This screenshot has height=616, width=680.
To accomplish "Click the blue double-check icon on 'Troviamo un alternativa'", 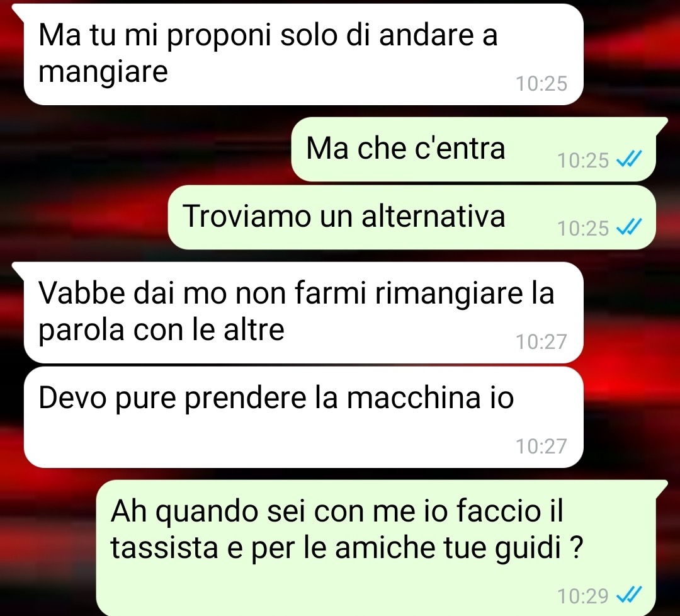I will coord(629,227).
